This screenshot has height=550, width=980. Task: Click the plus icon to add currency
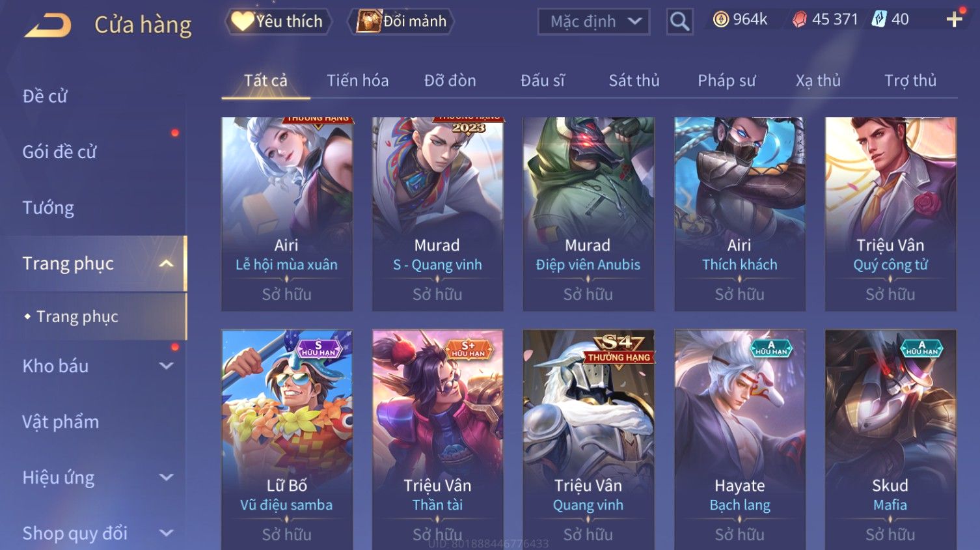955,20
